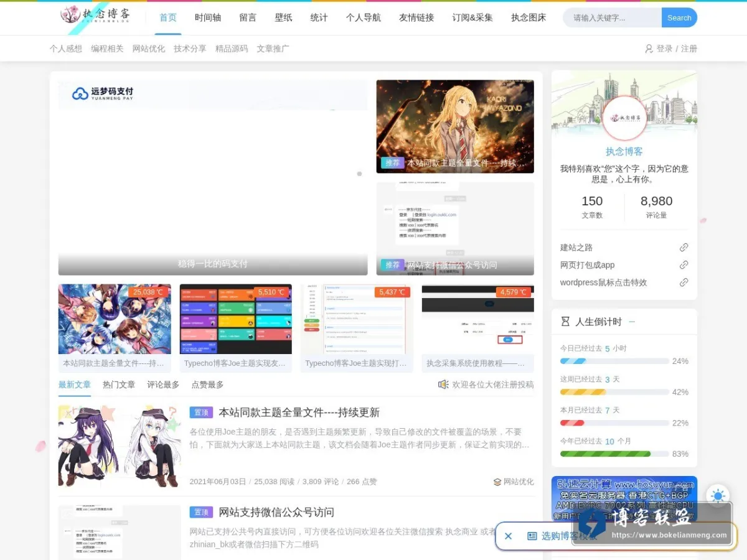Switch to the 点赞最多 tab

[x=207, y=385]
